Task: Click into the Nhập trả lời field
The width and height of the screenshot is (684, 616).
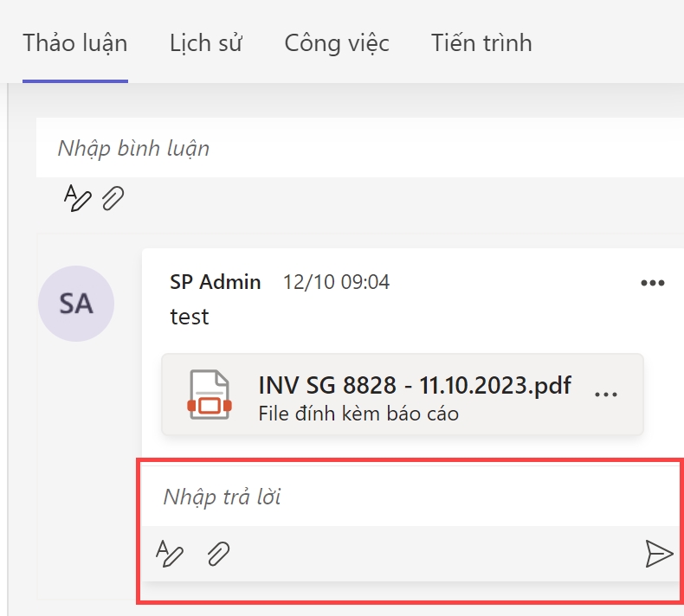Action: 390,497
